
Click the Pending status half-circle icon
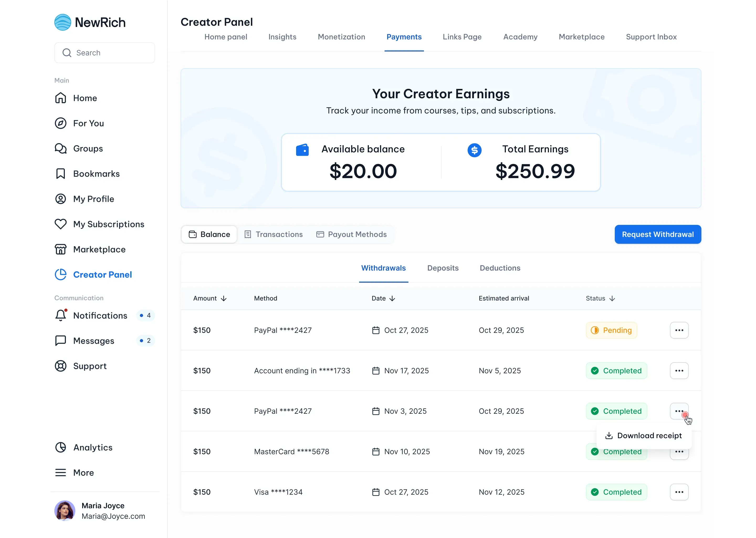595,330
